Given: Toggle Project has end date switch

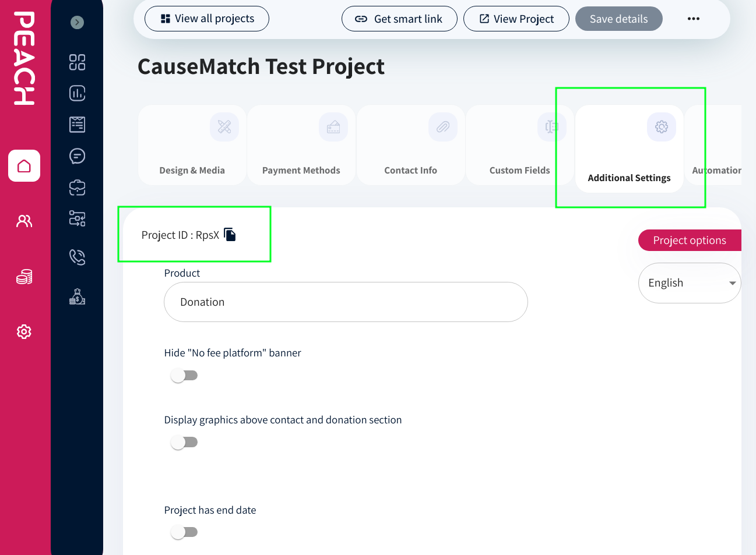Looking at the screenshot, I should pos(184,532).
